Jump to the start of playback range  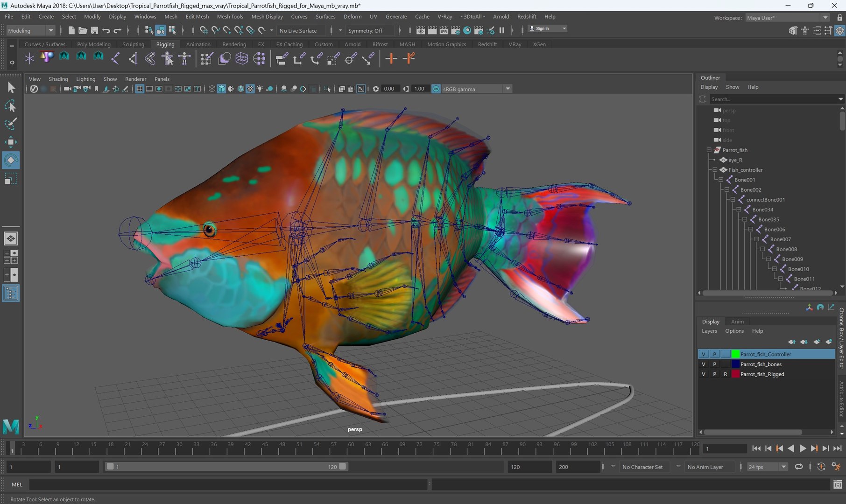point(756,448)
